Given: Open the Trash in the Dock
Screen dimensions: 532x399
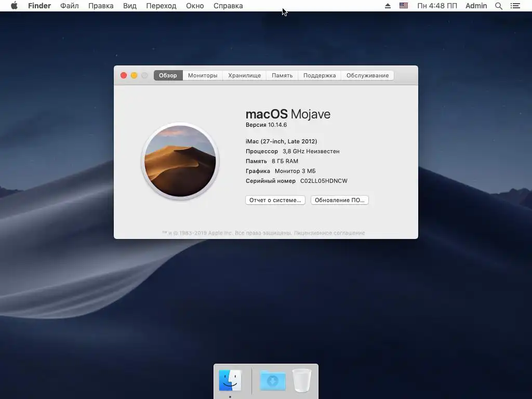Looking at the screenshot, I should click(x=302, y=380).
